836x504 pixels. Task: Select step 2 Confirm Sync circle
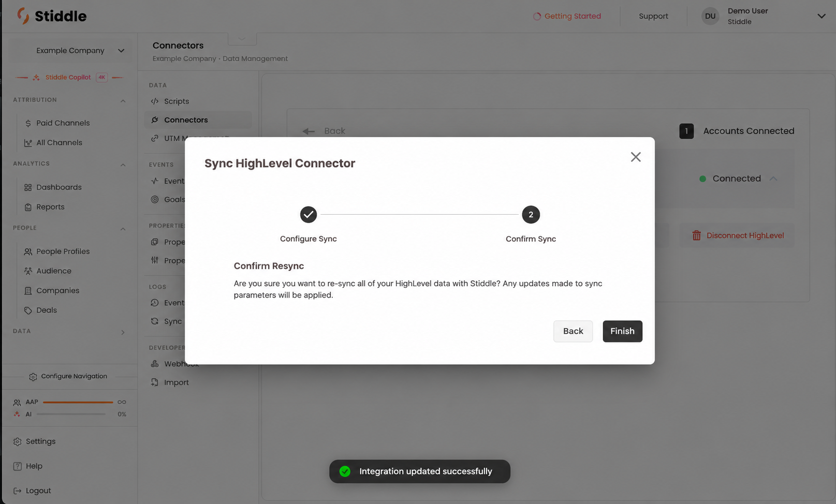click(531, 214)
